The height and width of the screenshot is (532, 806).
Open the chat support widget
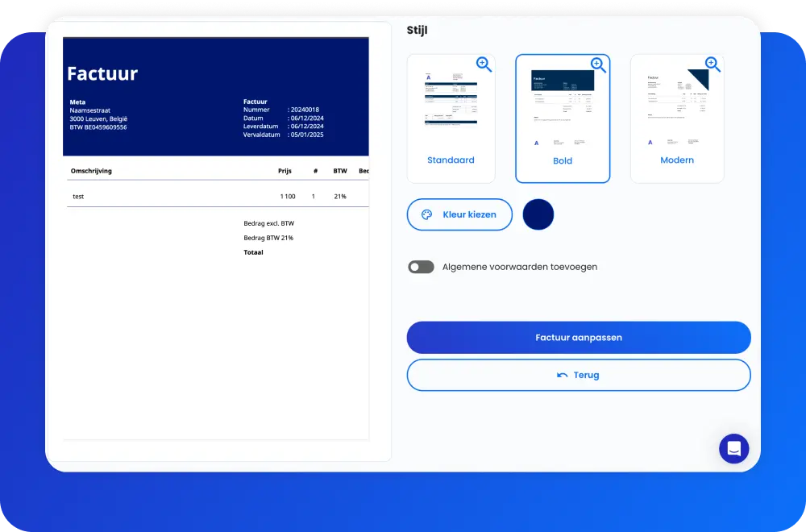733,448
